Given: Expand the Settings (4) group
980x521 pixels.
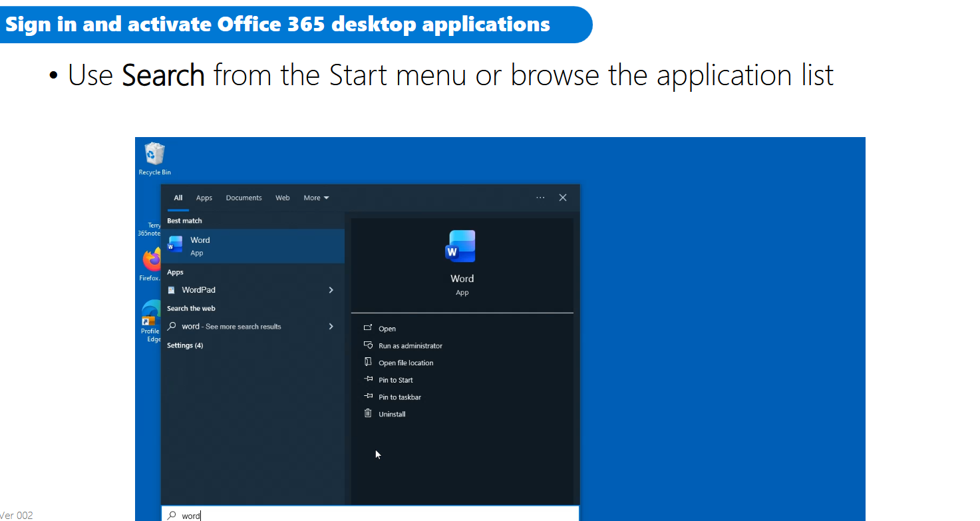Looking at the screenshot, I should click(x=185, y=345).
